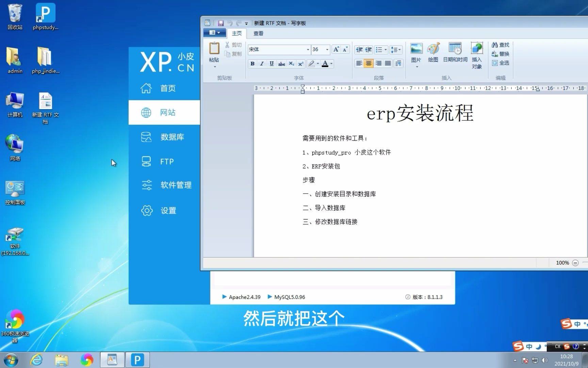Start a bulleted list
This screenshot has height=368, width=588.
pos(379,50)
